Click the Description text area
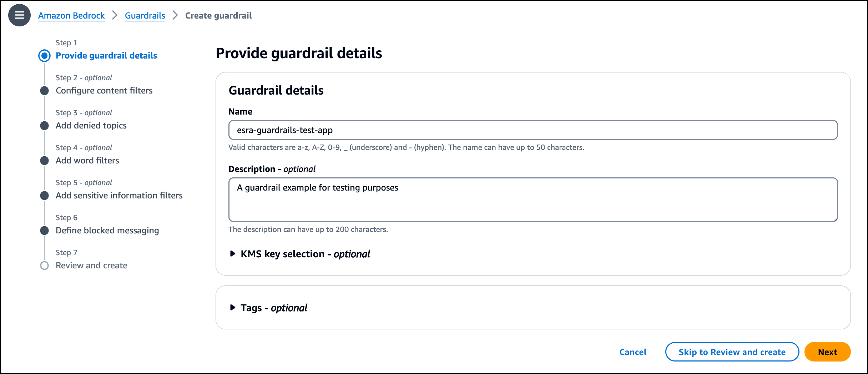This screenshot has width=868, height=374. tap(533, 199)
